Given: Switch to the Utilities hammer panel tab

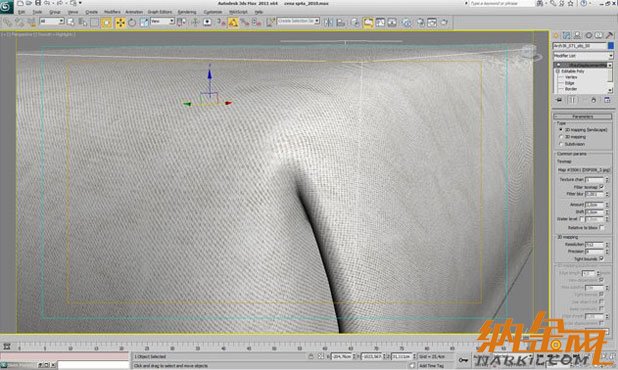Looking at the screenshot, I should pos(609,36).
